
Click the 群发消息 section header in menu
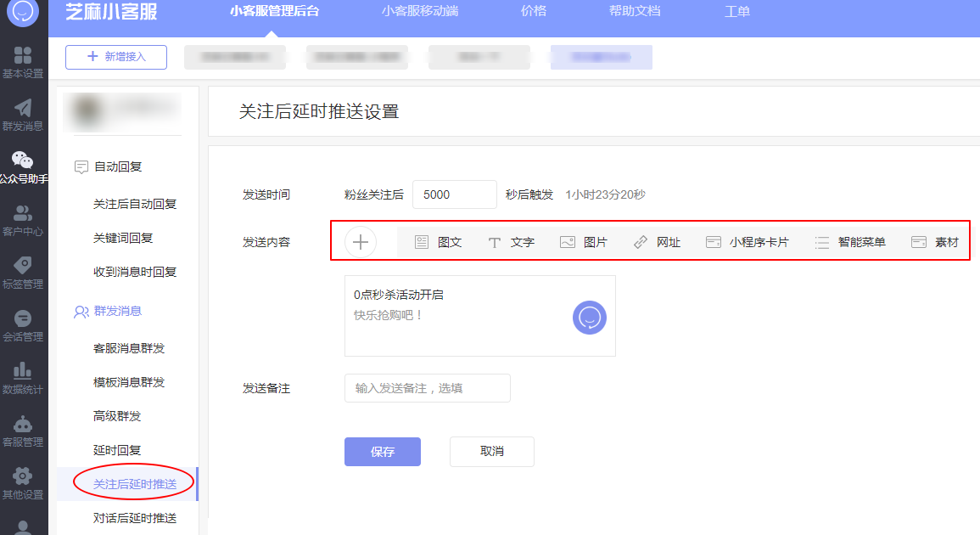click(108, 311)
